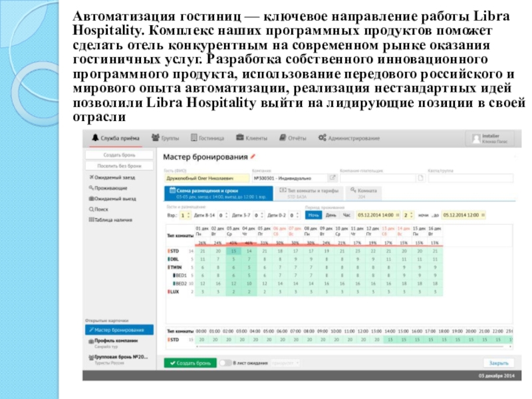This screenshot has width=532, height=399.
Task: Select the LUX room type row
Action: (x=305, y=292)
